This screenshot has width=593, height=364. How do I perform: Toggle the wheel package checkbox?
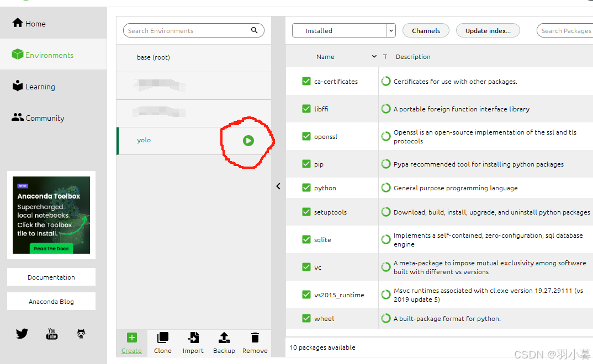click(x=306, y=318)
